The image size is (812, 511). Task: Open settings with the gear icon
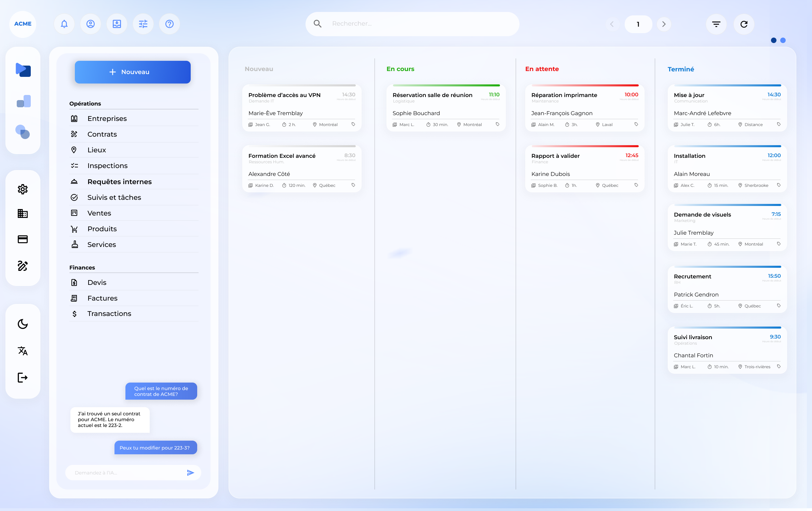pos(23,189)
